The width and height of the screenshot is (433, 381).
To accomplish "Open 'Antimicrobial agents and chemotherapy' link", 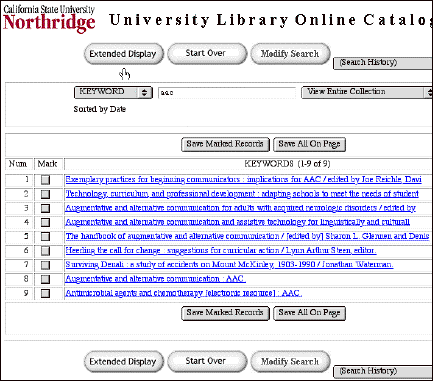I will (x=184, y=293).
